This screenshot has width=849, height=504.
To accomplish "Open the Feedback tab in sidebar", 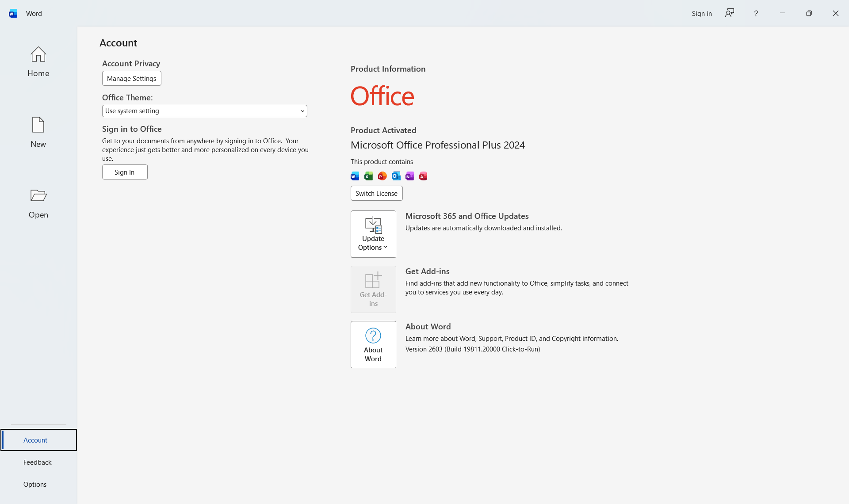I will coord(38,462).
